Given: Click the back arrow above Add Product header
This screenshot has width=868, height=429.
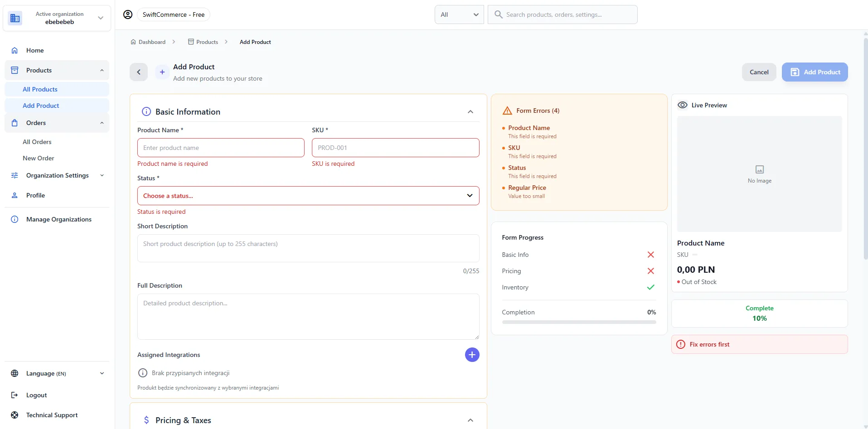Looking at the screenshot, I should pyautogui.click(x=138, y=72).
